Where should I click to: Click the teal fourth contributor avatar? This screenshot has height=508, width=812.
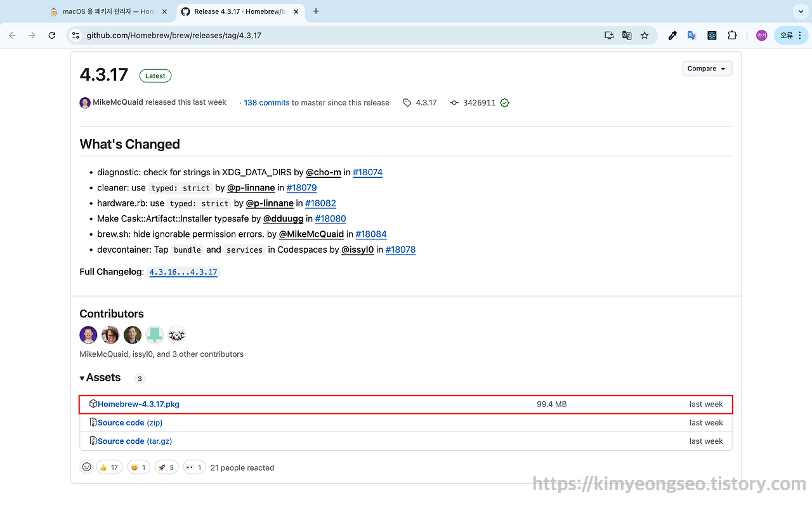click(155, 335)
